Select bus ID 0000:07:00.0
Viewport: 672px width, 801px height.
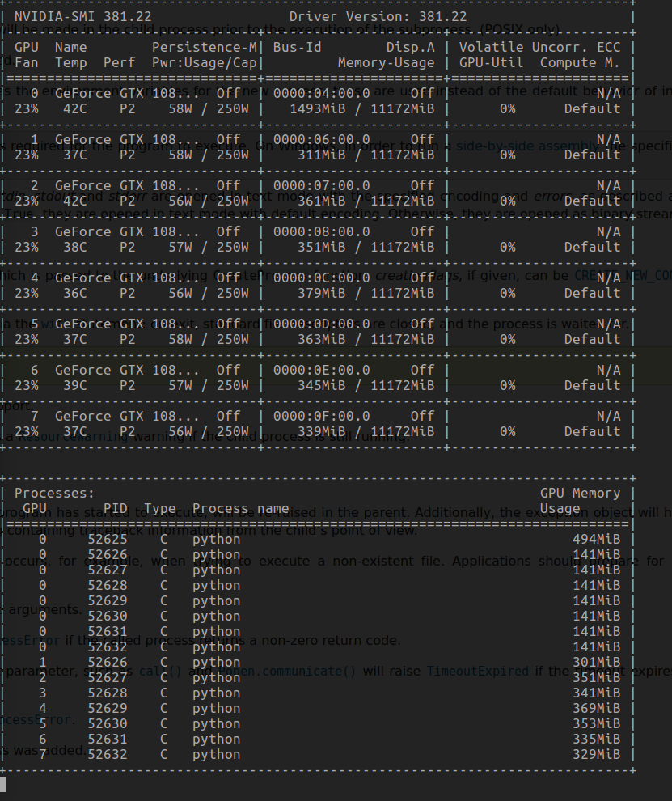coord(322,185)
